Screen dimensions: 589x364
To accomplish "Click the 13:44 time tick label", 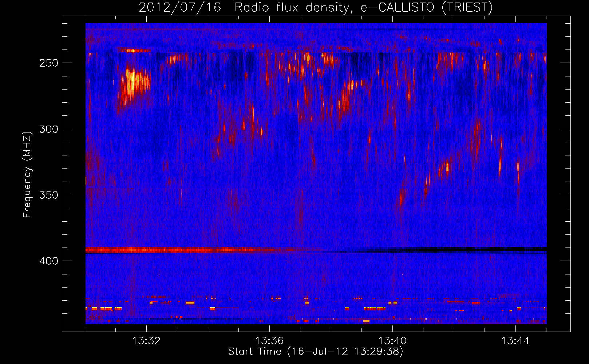I will [515, 341].
